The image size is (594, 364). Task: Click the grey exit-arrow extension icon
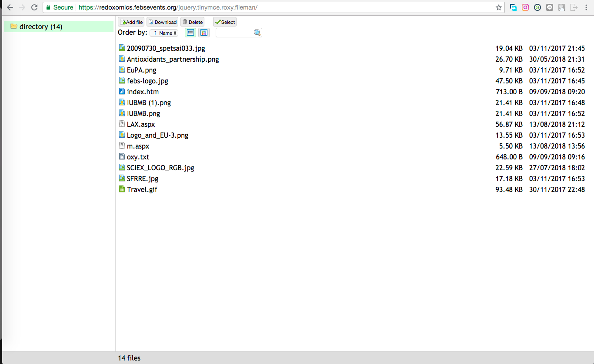tap(574, 7)
